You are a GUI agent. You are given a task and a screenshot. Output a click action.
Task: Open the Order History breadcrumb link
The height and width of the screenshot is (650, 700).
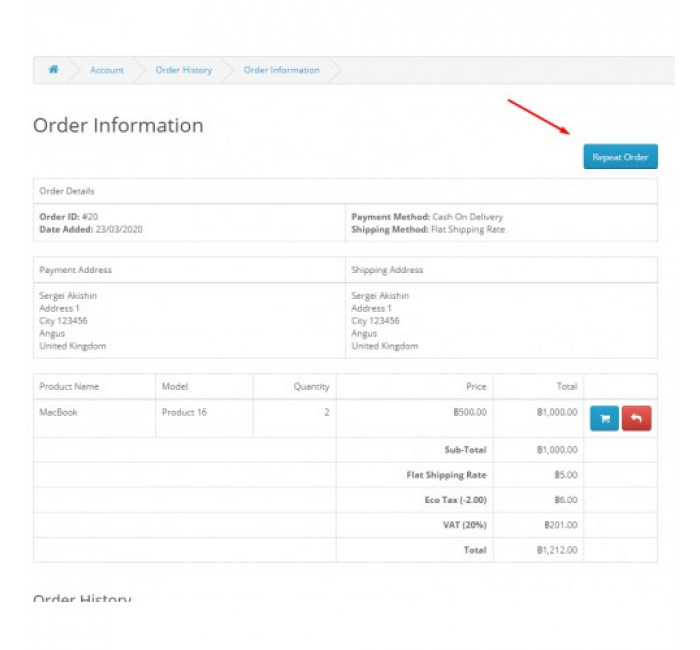183,70
